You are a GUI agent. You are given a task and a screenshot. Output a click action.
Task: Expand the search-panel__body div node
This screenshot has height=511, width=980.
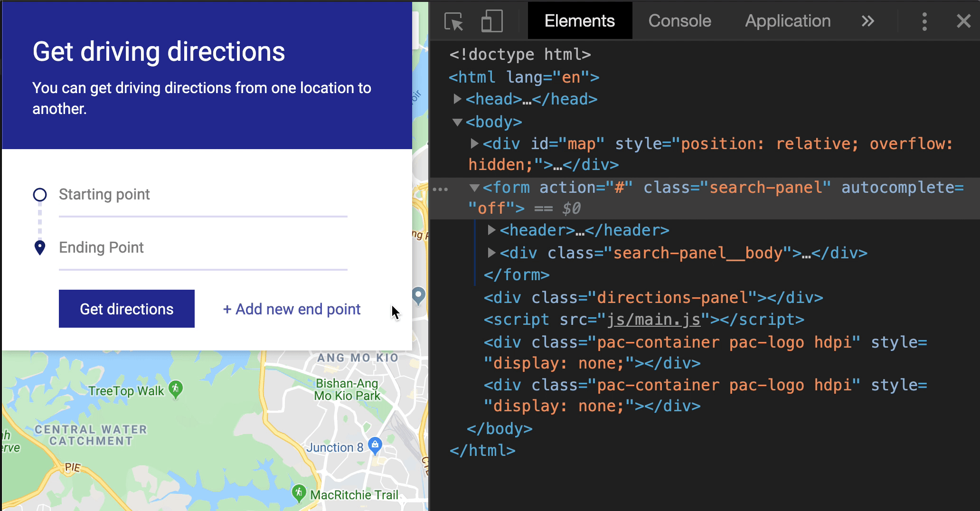[x=491, y=253]
